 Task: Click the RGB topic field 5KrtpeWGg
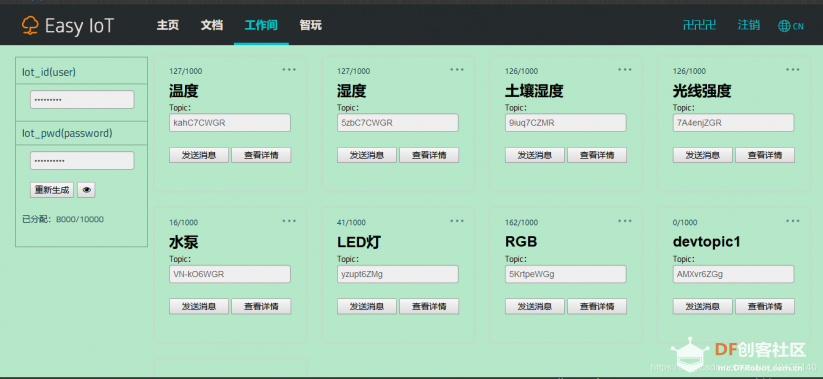(566, 274)
